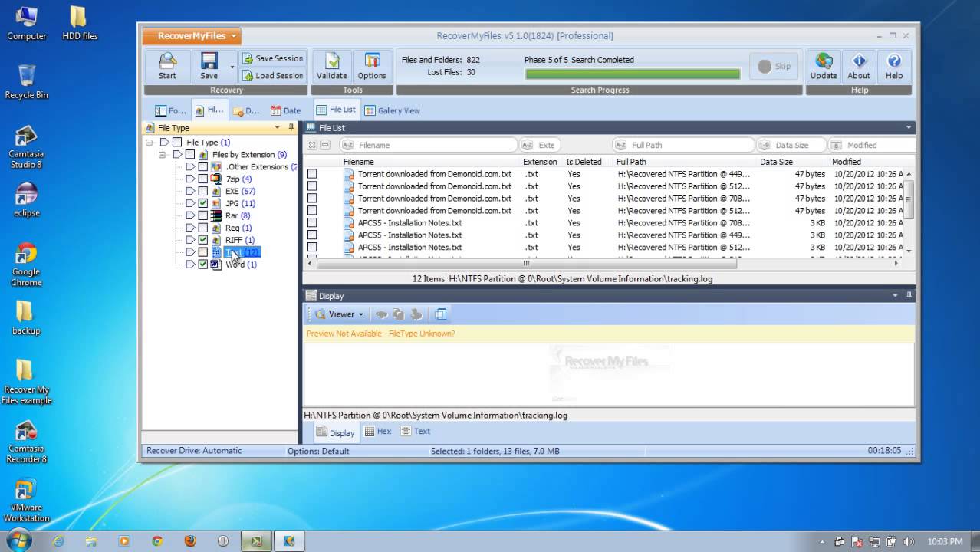
Task: Click the Update globe icon
Action: (x=824, y=61)
